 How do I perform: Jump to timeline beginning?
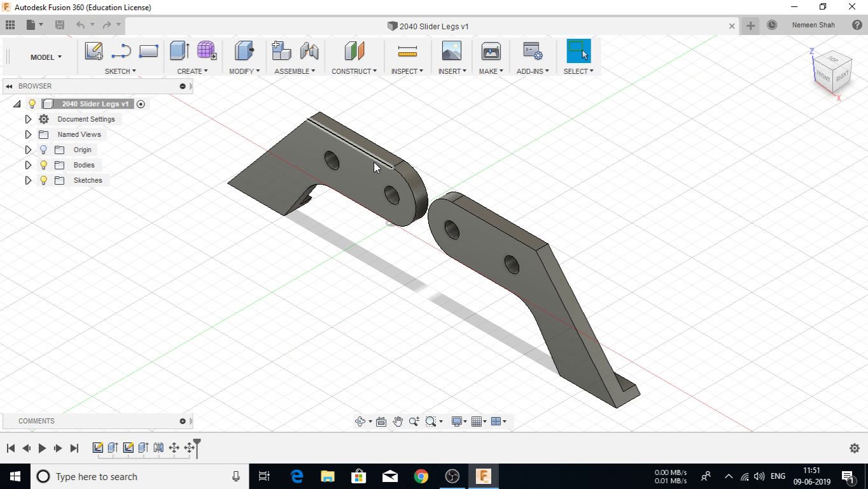(11, 448)
